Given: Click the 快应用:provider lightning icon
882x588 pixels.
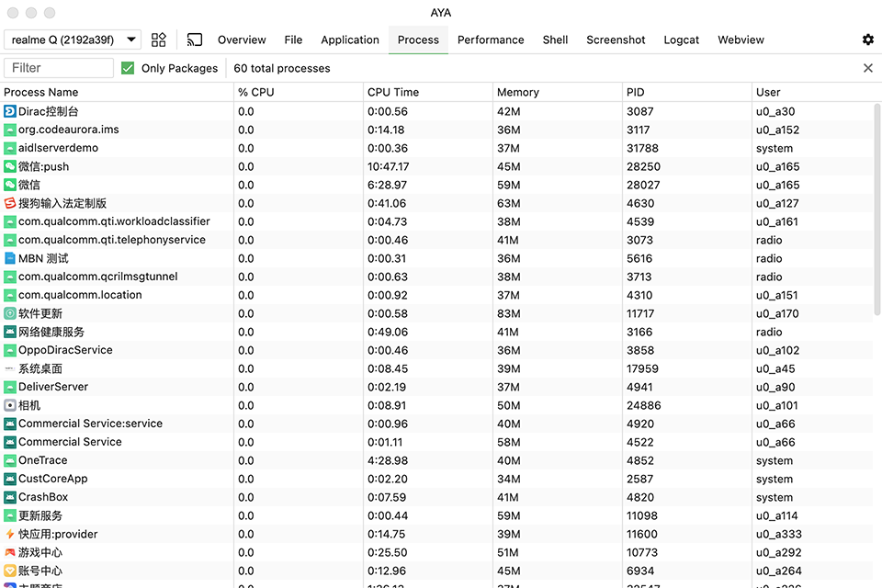Looking at the screenshot, I should tap(9, 534).
